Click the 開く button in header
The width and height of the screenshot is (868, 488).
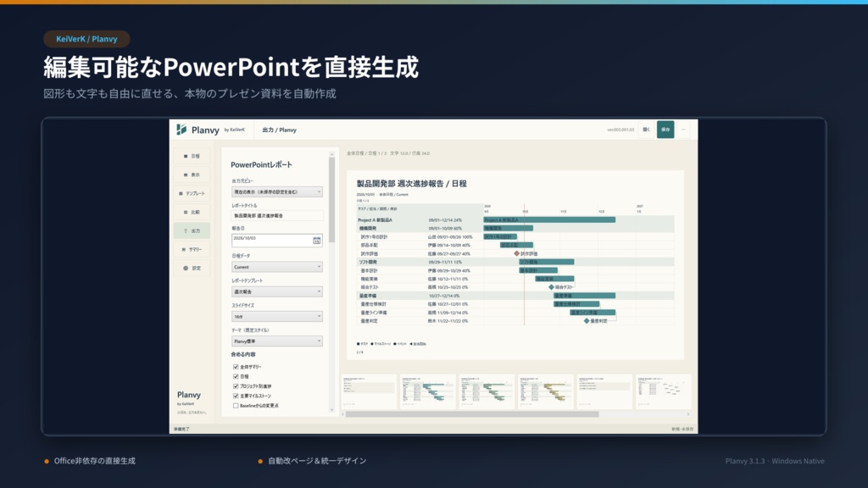(646, 130)
